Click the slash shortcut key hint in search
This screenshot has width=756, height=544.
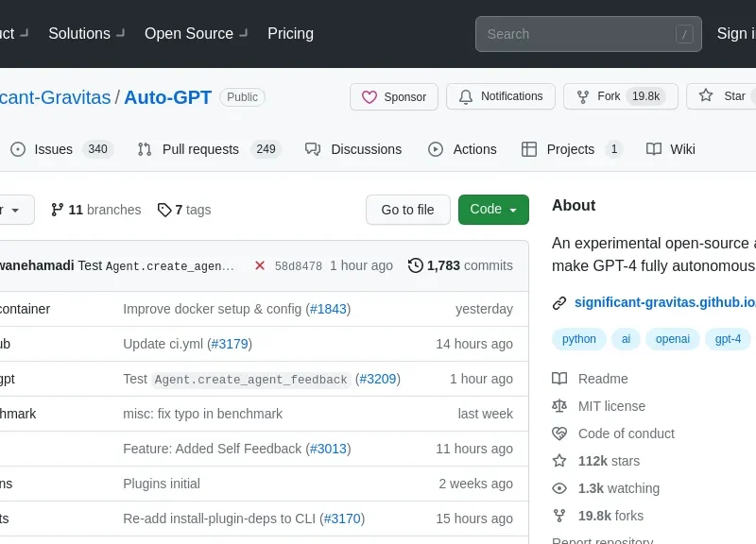pos(684,34)
